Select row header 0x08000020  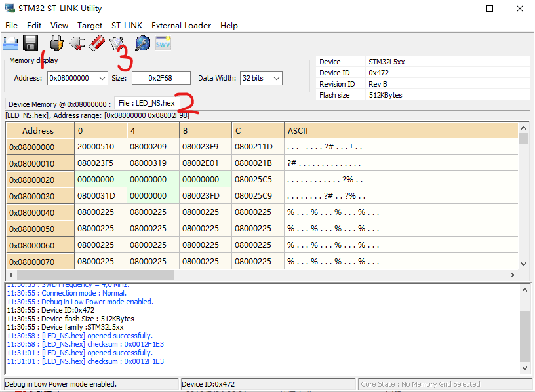(40, 180)
